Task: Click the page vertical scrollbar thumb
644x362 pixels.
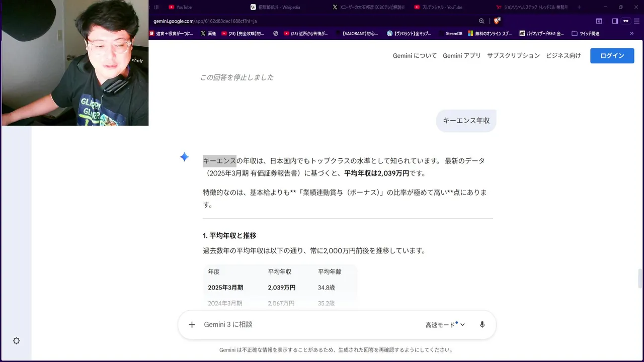Action: coord(640,280)
